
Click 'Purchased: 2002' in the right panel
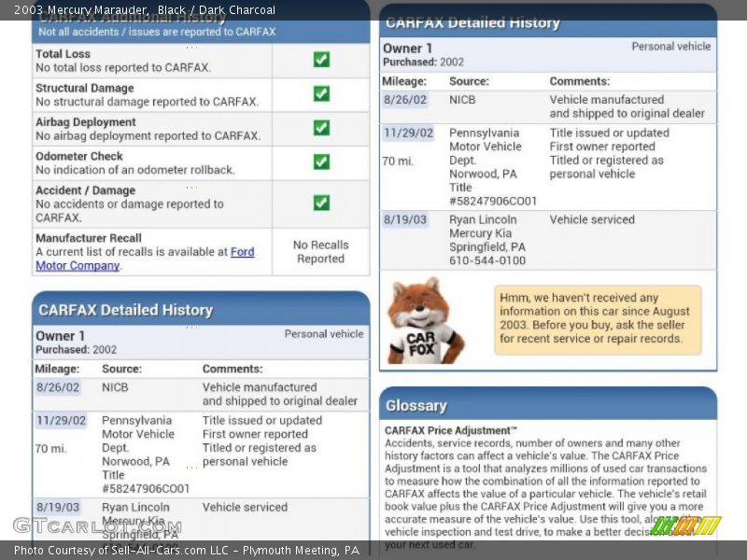424,63
